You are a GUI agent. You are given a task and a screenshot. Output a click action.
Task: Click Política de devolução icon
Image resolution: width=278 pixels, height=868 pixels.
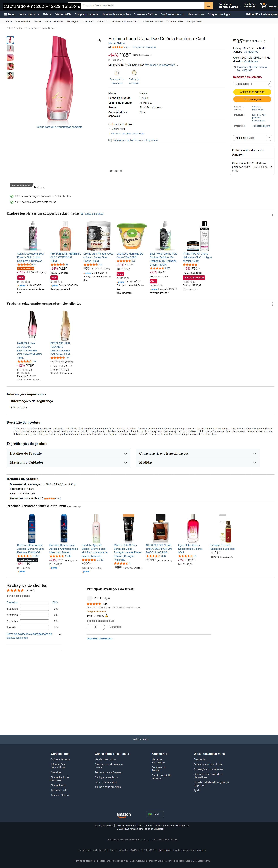[x=134, y=73]
